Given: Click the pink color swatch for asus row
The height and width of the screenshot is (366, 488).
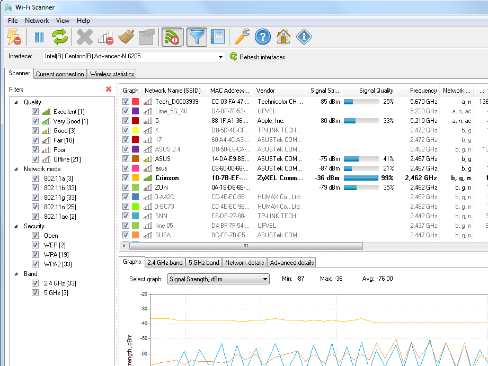Looking at the screenshot, I should [135, 168].
